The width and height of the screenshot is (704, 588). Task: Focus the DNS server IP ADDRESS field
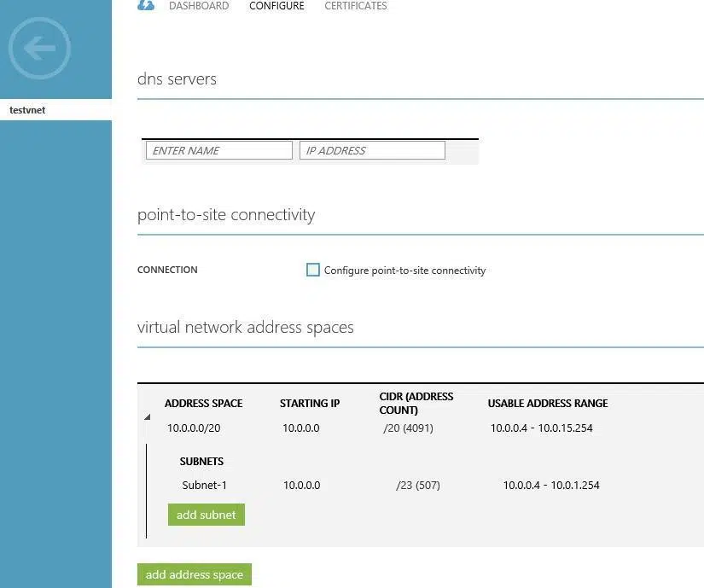[x=372, y=150]
